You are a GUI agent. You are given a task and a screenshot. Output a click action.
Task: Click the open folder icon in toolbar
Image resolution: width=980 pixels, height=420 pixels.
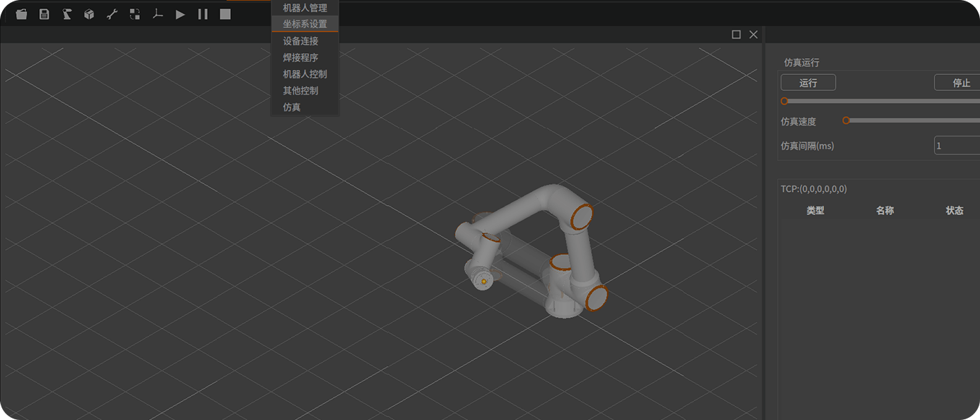(x=22, y=14)
